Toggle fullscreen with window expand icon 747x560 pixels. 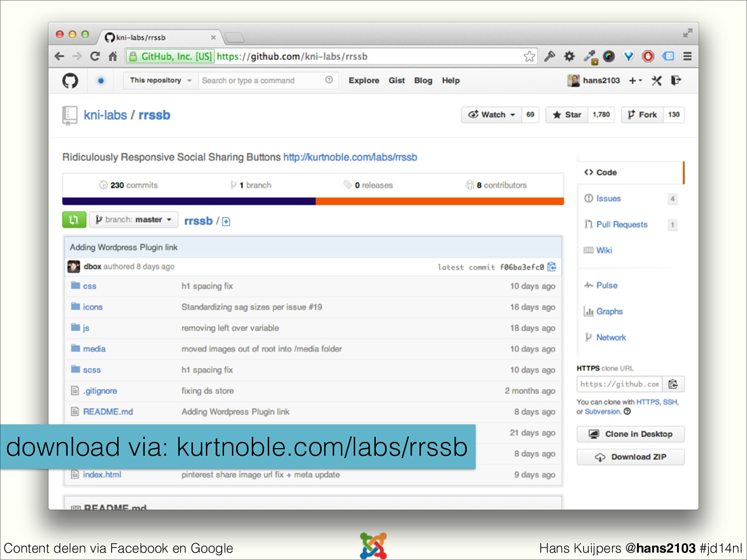tap(687, 33)
